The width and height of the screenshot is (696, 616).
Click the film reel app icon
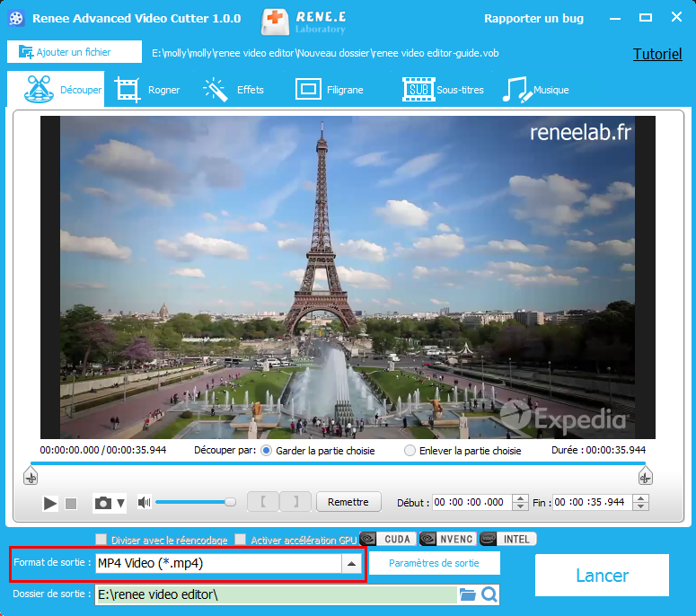coord(16,18)
